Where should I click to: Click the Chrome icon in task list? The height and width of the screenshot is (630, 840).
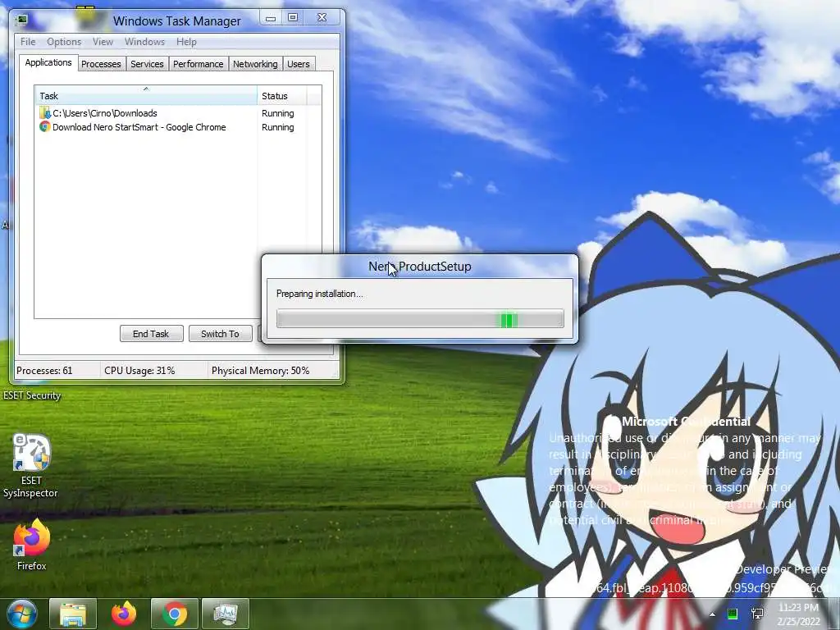point(45,127)
